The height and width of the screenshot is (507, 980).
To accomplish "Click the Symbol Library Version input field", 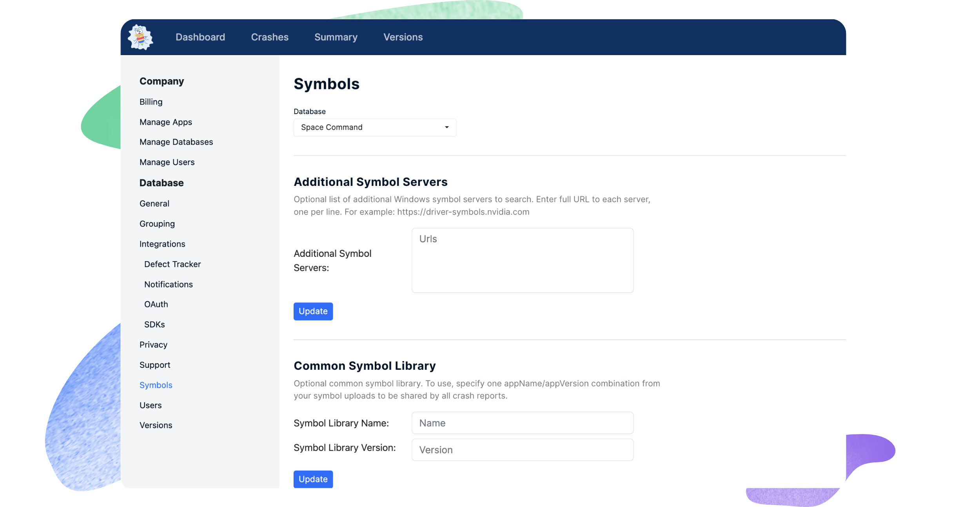I will click(522, 449).
